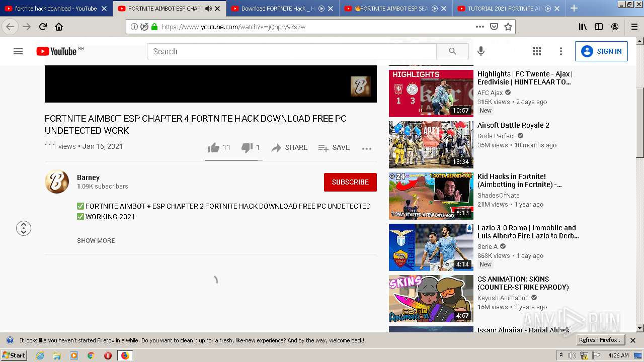Open the Barney channel name link
644x362 pixels.
coord(89,177)
